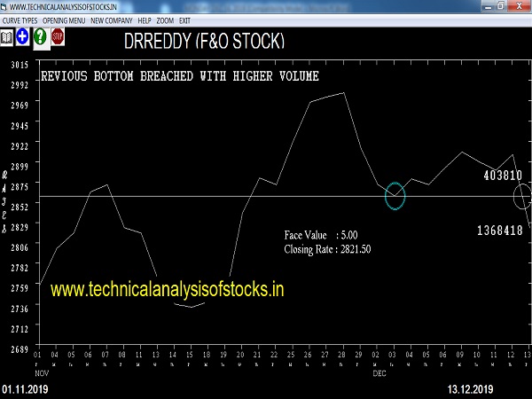The image size is (532, 399).
Task: Click the 1368418 volume label
Action: click(x=499, y=231)
